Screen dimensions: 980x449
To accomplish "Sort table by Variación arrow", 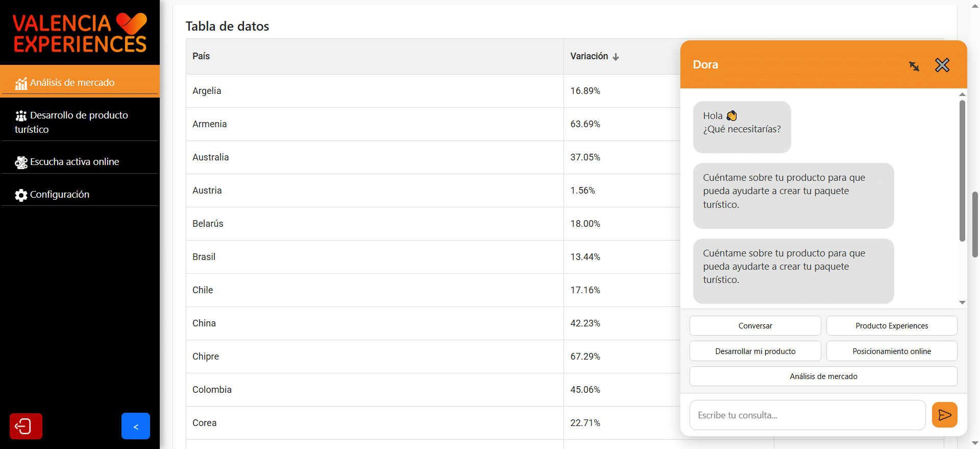I will point(616,57).
